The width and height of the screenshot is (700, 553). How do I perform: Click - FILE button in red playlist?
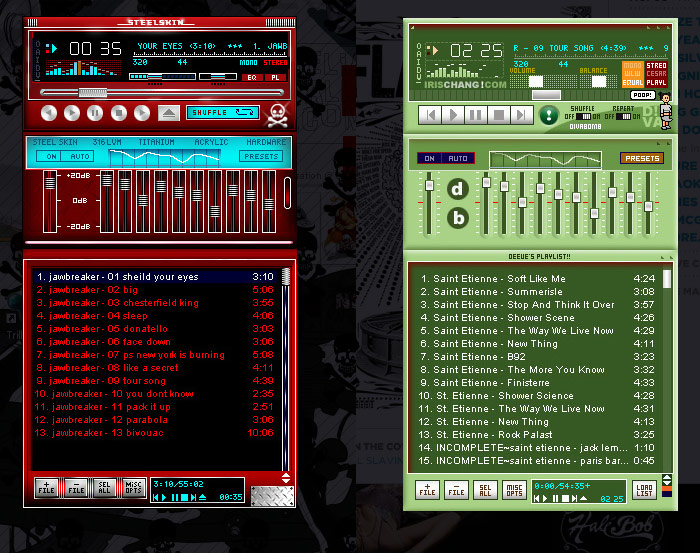pyautogui.click(x=76, y=487)
